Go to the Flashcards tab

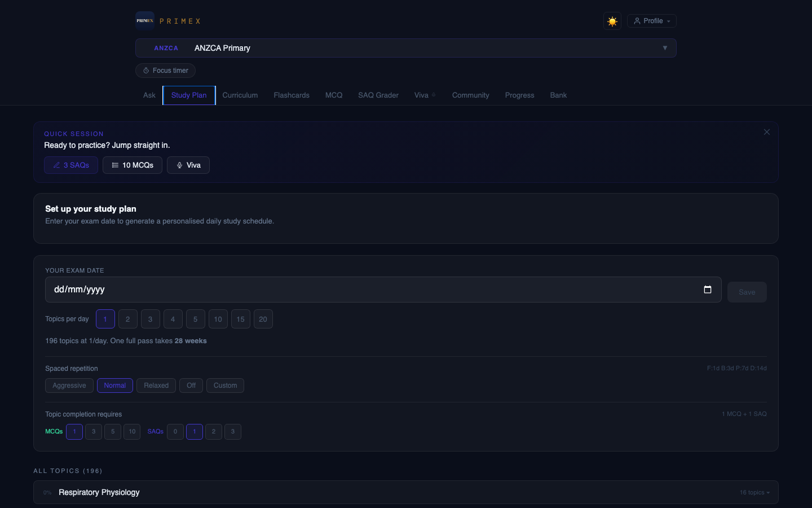coord(292,95)
